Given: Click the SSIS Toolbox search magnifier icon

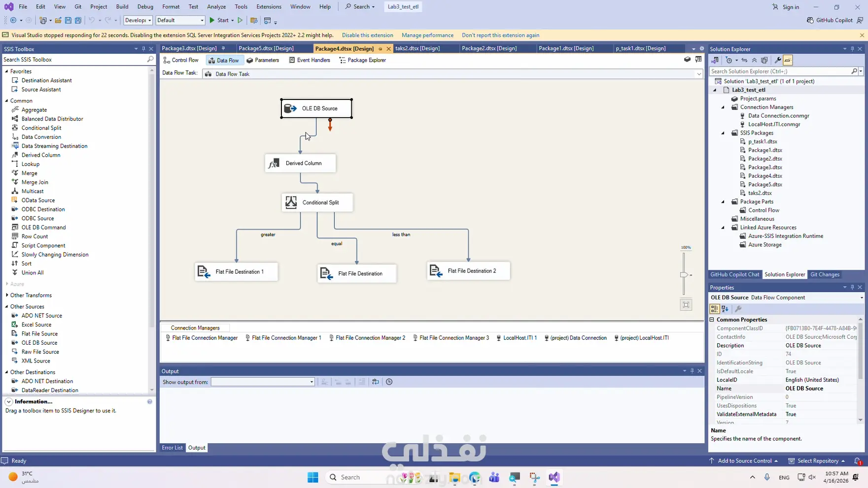Looking at the screenshot, I should (150, 60).
